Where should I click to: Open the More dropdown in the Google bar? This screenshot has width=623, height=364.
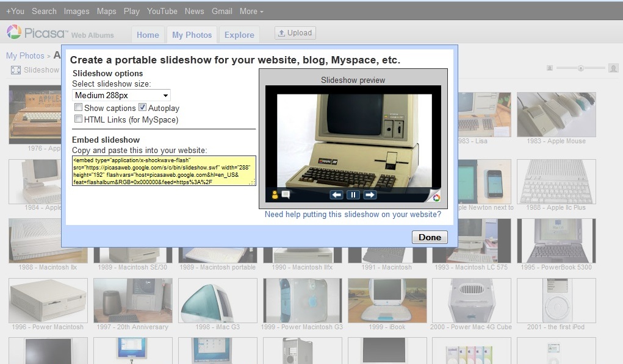point(251,11)
